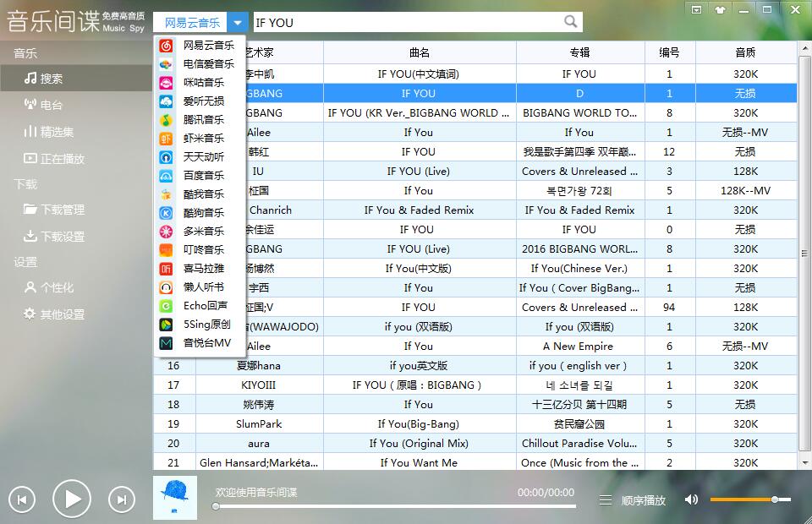
Task: Select IF YOU ( 原唱 : BIGBANG ) row
Action: click(x=475, y=385)
